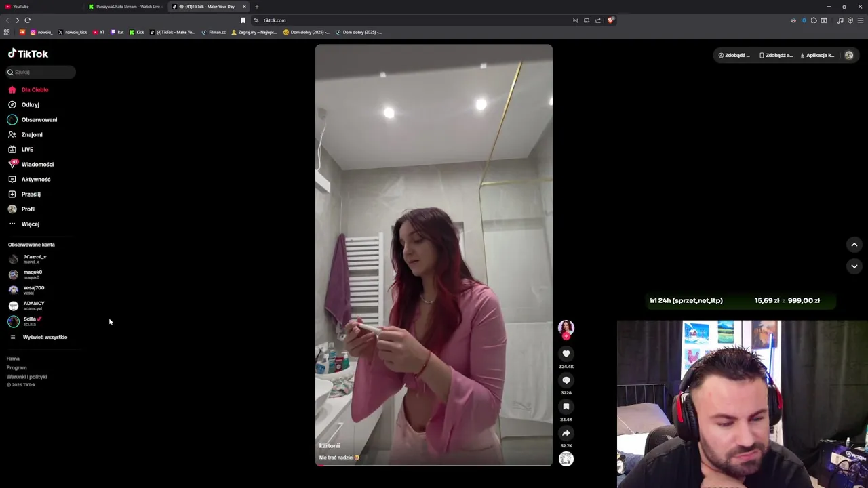Open the profile avatar in header

849,55
